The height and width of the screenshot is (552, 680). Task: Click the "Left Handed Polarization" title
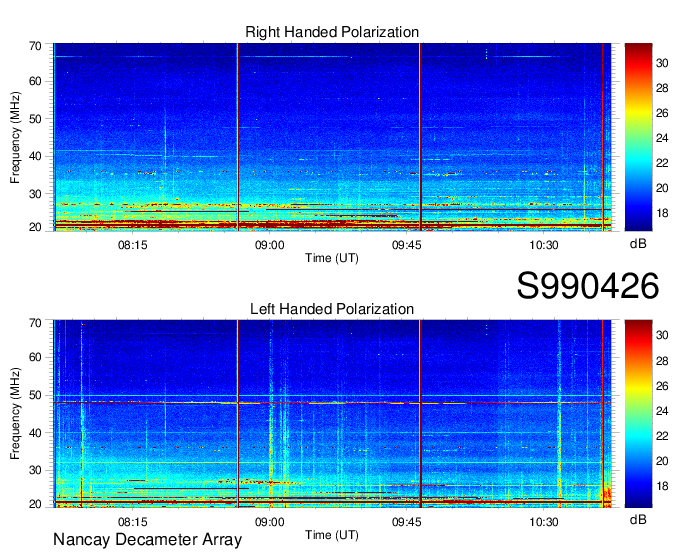332,309
